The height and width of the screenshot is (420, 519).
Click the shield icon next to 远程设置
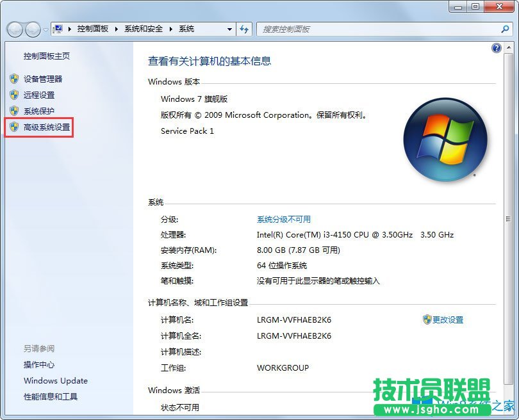click(14, 95)
